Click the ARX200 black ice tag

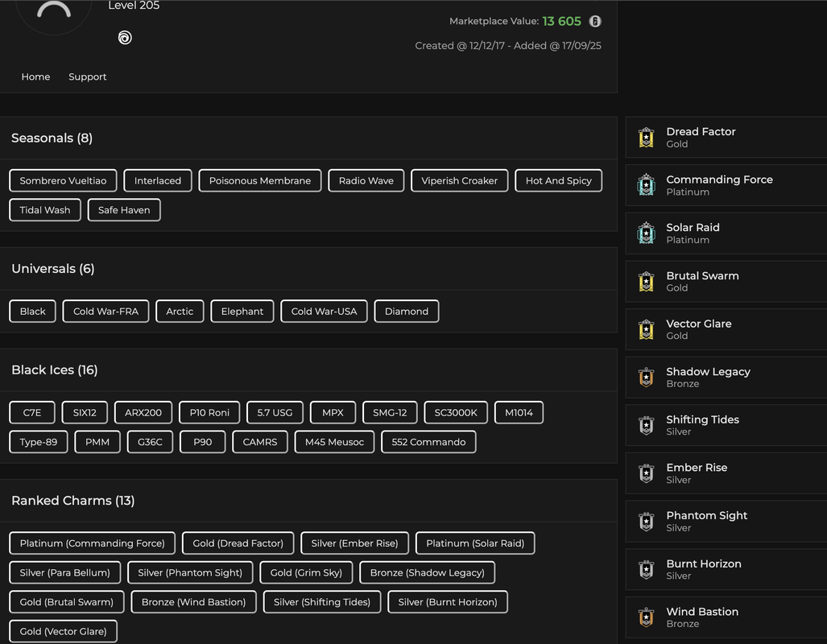click(x=143, y=412)
